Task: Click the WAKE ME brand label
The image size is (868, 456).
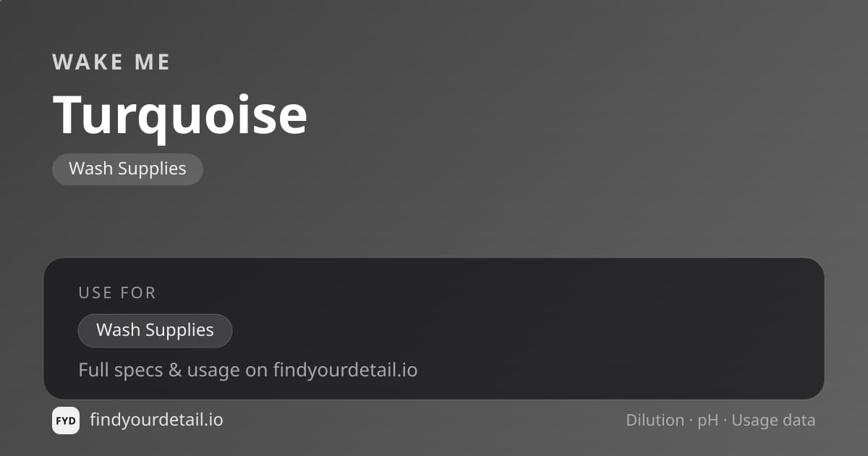Action: [111, 62]
